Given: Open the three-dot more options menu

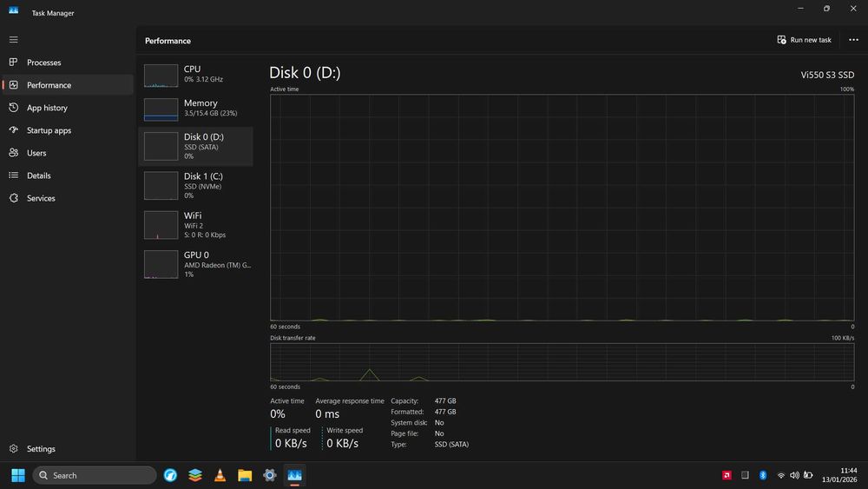Looking at the screenshot, I should [x=853, y=40].
